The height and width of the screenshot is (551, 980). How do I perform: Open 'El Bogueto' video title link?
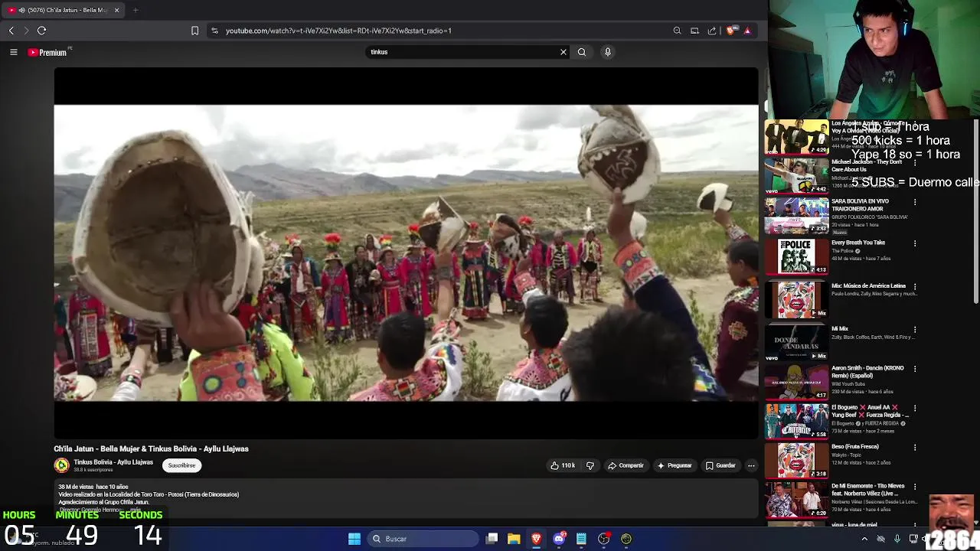pos(870,411)
